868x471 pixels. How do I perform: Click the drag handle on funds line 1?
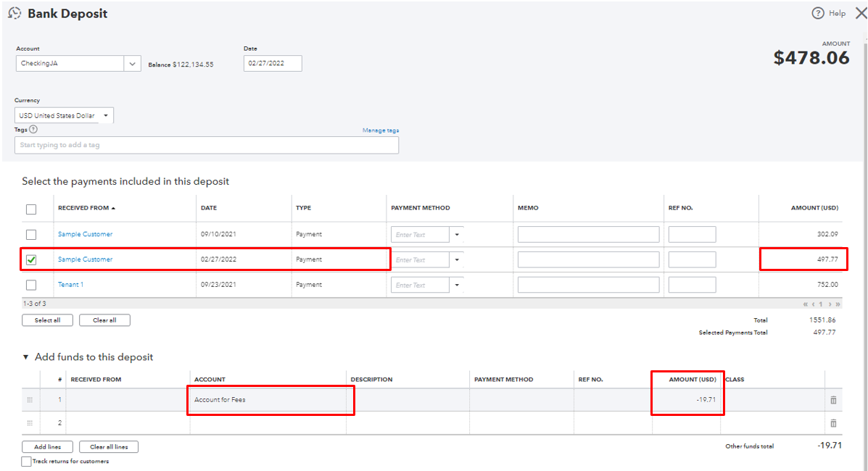pyautogui.click(x=29, y=399)
